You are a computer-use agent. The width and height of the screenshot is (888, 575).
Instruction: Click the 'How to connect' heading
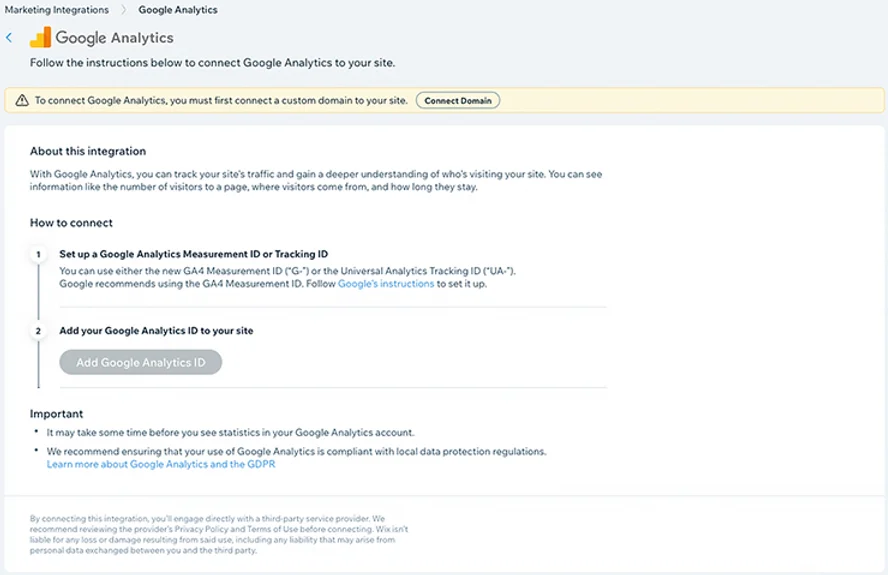coord(71,223)
